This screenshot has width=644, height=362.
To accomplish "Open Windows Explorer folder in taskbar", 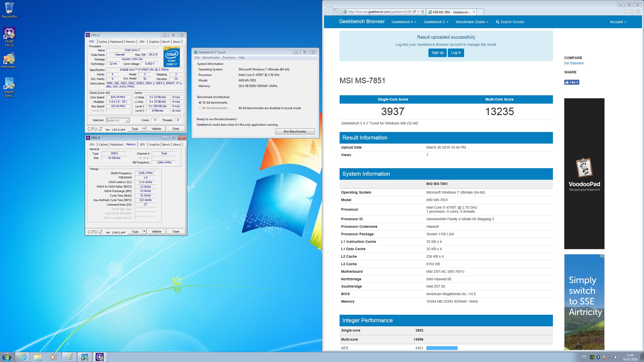I will pos(38,357).
